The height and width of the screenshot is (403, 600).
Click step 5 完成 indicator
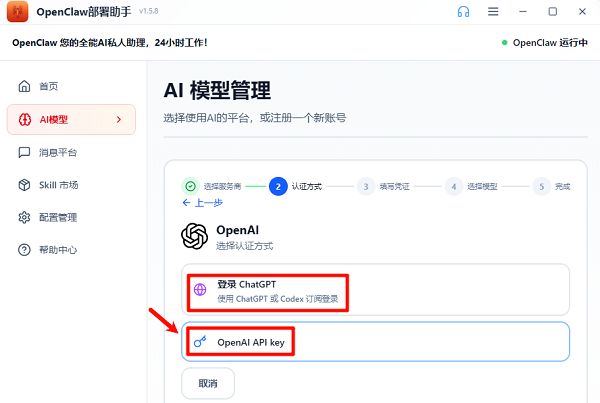[x=541, y=186]
